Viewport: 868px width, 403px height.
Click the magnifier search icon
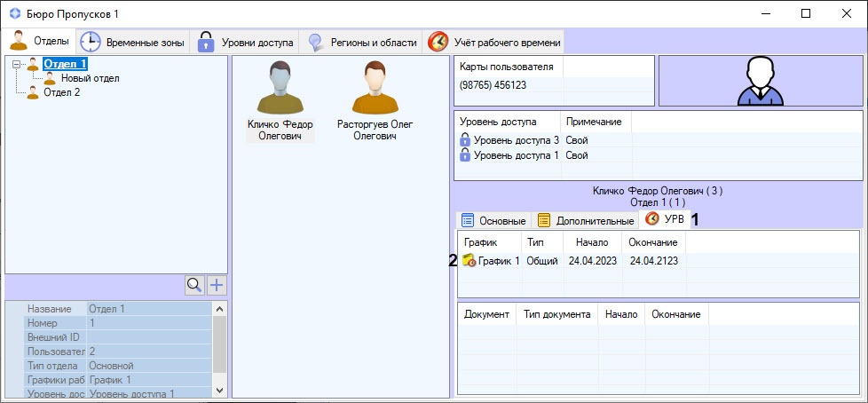[x=194, y=285]
